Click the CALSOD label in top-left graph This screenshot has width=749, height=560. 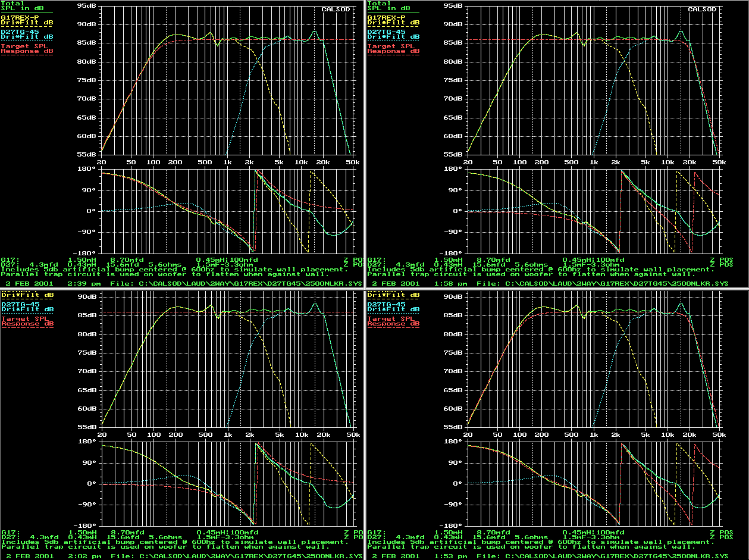[x=337, y=10]
